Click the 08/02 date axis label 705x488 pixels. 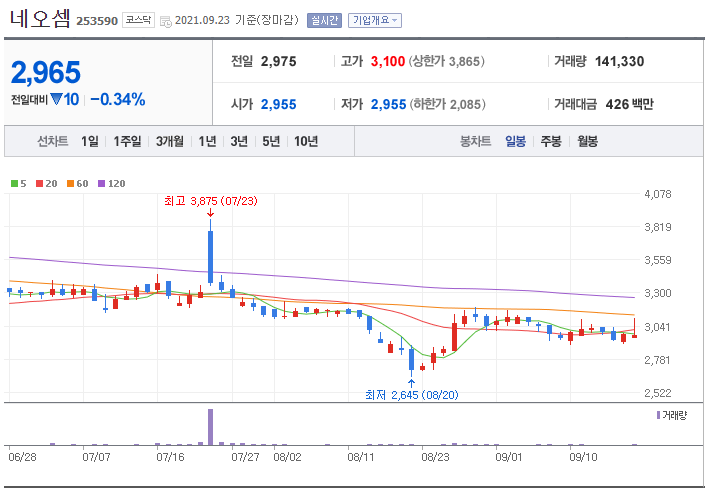(x=288, y=457)
